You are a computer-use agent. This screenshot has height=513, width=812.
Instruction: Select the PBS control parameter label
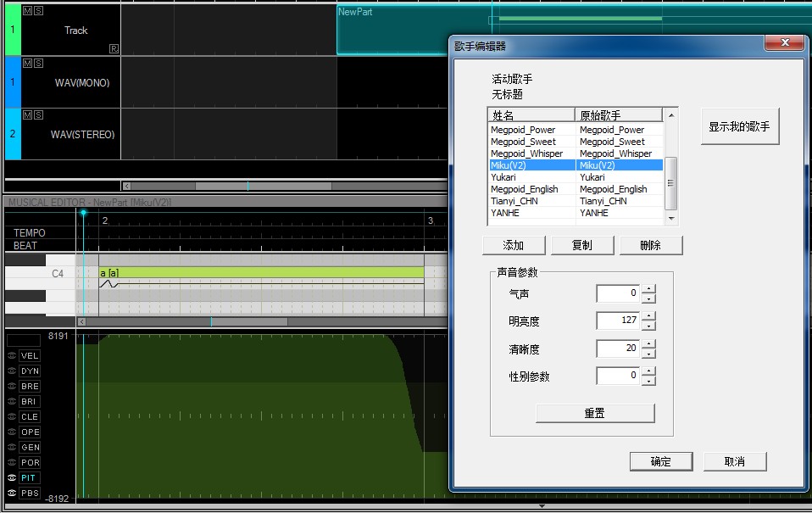30,493
